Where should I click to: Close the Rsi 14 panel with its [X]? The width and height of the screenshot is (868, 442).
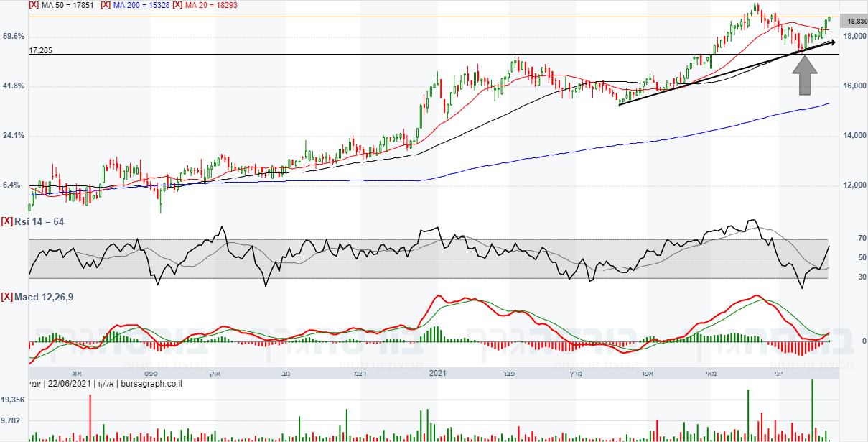tap(7, 221)
